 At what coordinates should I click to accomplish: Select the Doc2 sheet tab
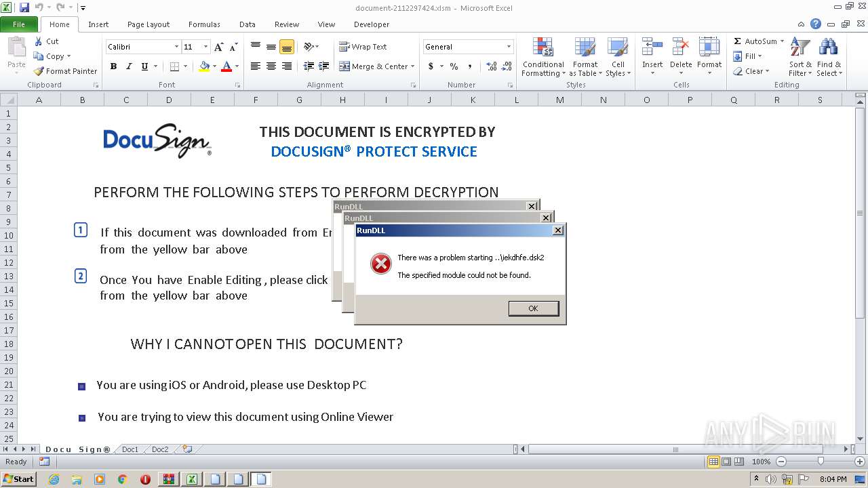(160, 449)
